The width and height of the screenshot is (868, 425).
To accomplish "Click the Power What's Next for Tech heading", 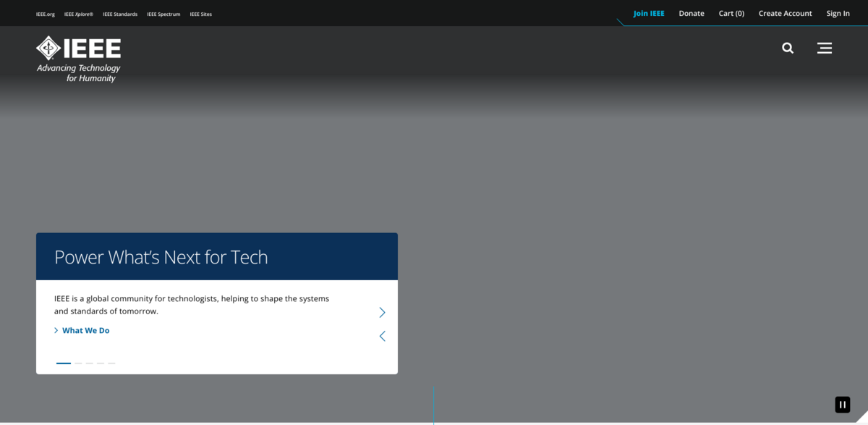I will (161, 257).
